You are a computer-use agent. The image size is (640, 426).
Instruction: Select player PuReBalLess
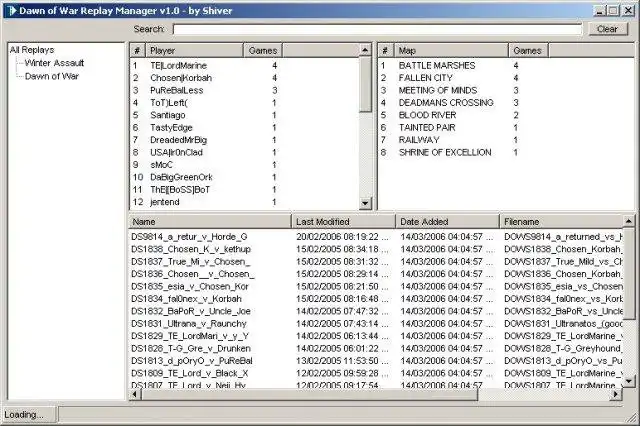coord(176,91)
